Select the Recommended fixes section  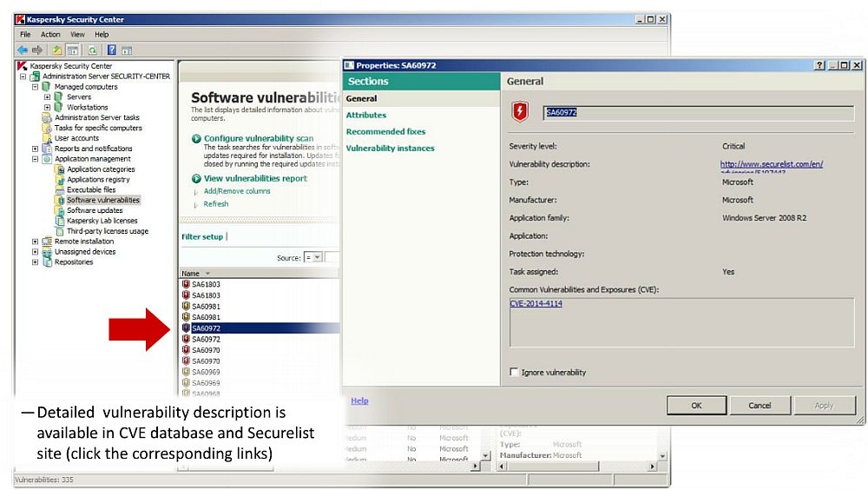click(386, 132)
